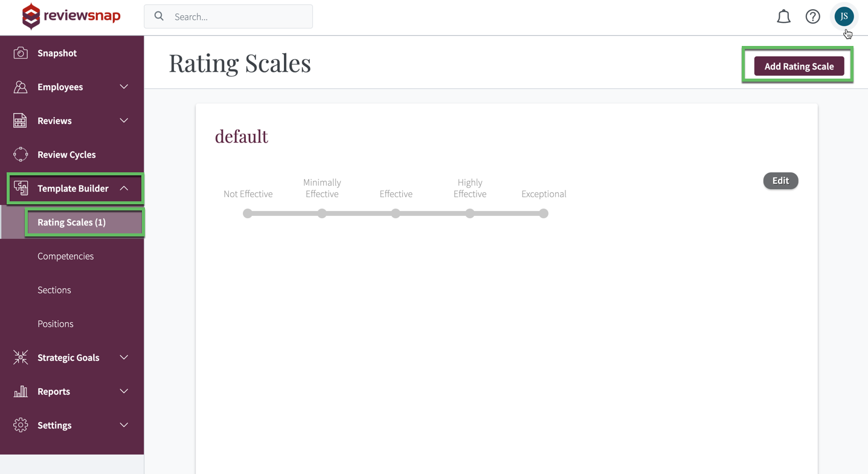
Task: Expand the Reports section
Action: pyautogui.click(x=124, y=391)
